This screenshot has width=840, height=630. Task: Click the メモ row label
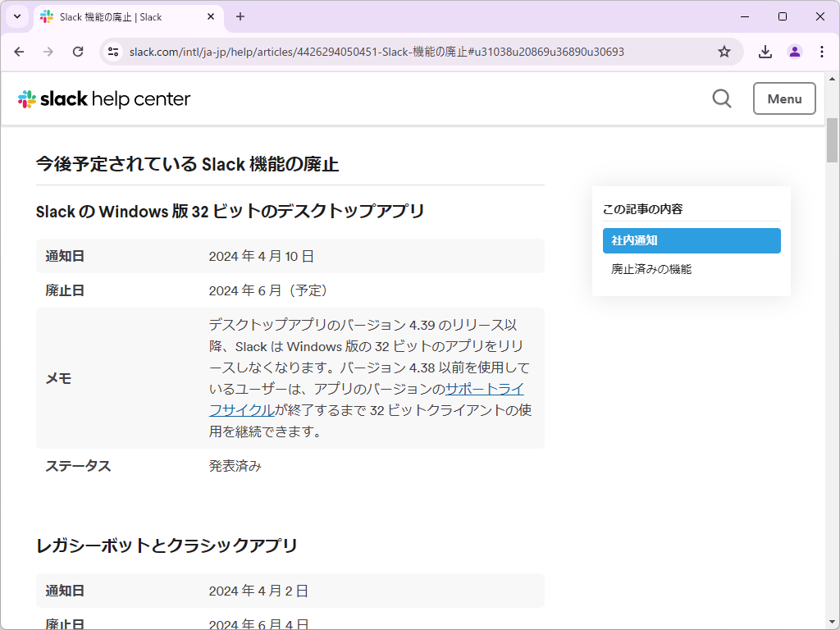click(59, 378)
